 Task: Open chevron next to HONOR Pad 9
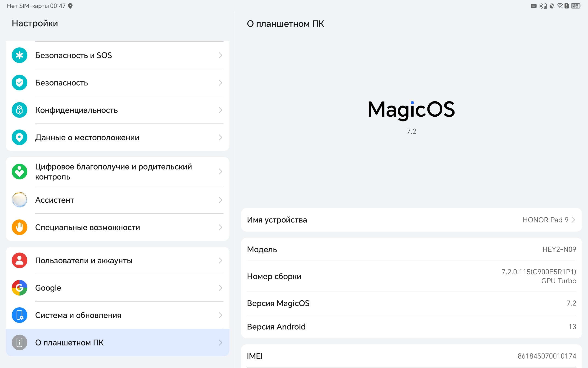tap(573, 220)
